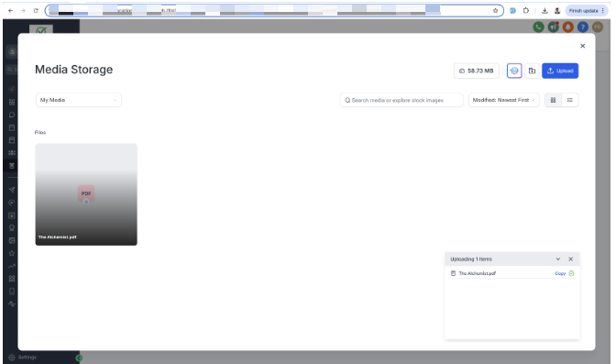This screenshot has height=364, width=616.
Task: Open the Media Storage image icon in sidebar
Action: [12, 240]
